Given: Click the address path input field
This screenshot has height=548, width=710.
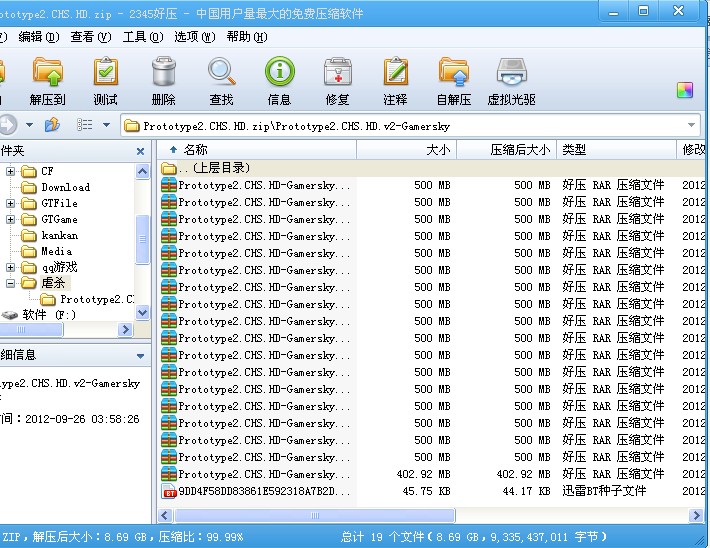Looking at the screenshot, I should tap(410, 125).
